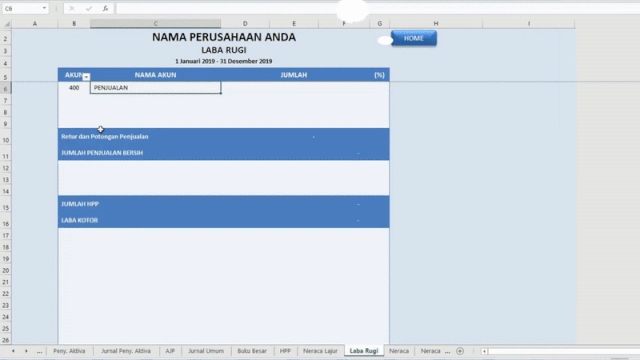The width and height of the screenshot is (640, 360).
Task: Expand the Name Box dropdown arrow
Action: (x=44, y=8)
